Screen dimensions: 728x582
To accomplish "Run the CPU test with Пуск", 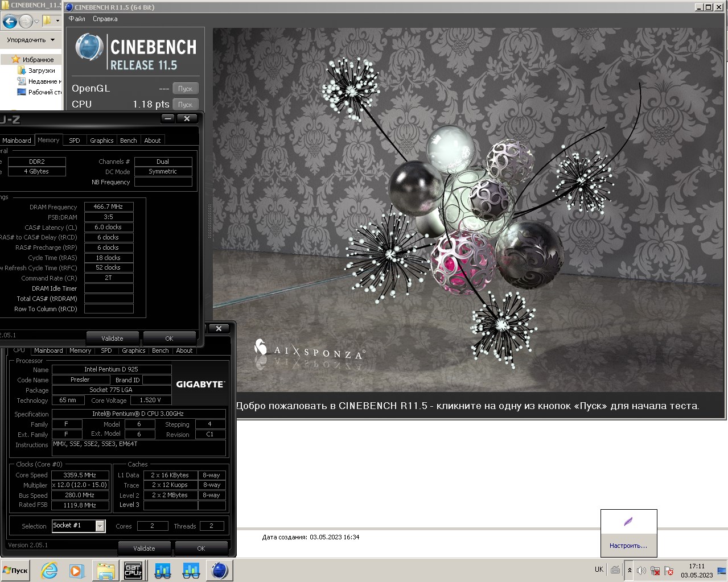I will (x=186, y=105).
